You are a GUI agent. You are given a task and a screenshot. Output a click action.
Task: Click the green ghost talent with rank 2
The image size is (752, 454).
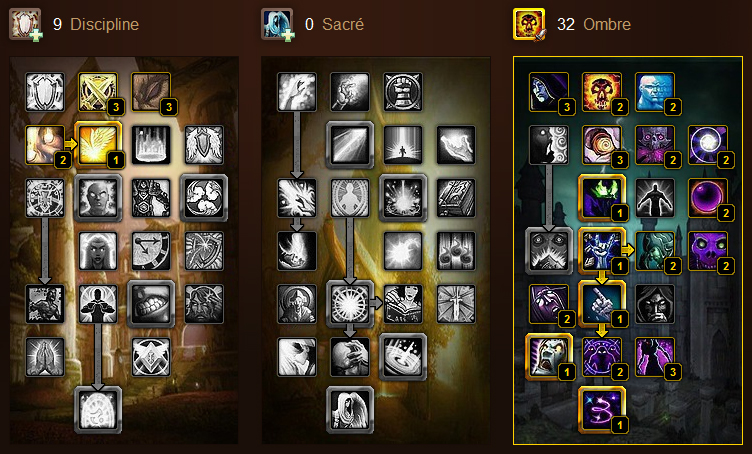coord(655,251)
